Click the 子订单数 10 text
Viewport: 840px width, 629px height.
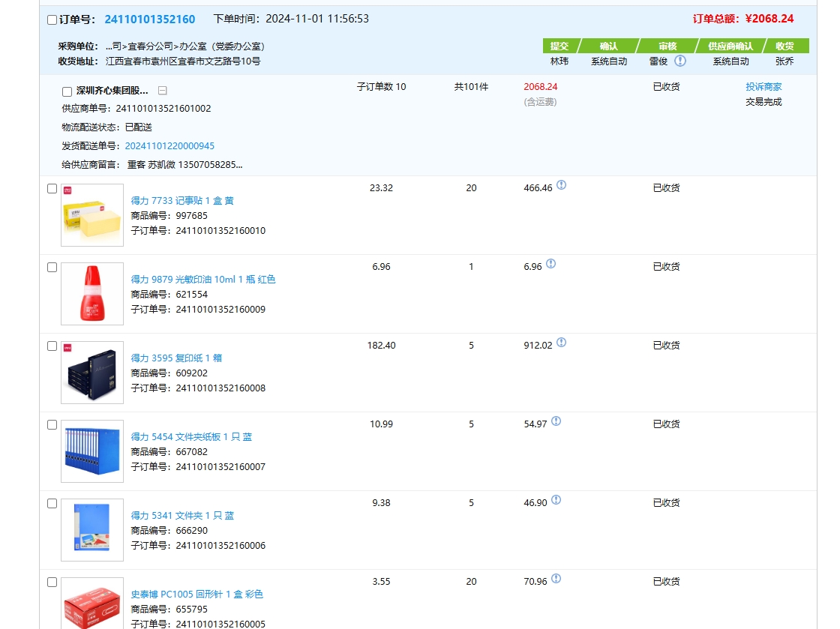pos(382,87)
